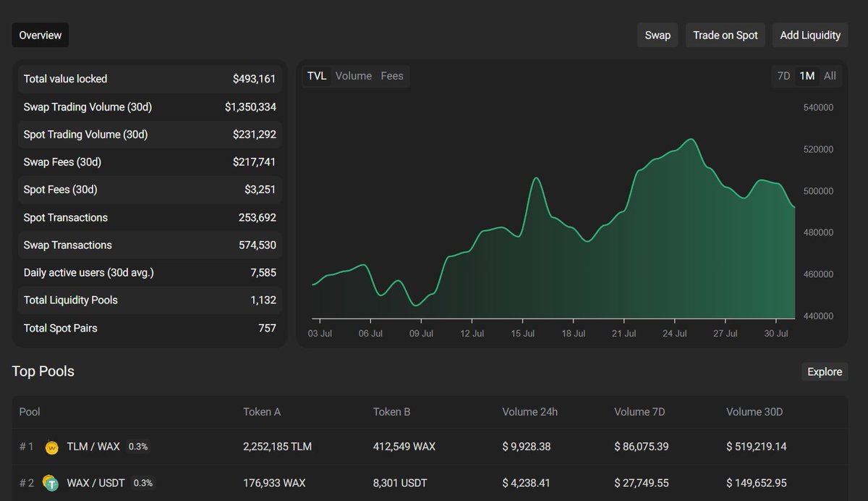Click the 0.3% fee badge for WAX / USDT
The height and width of the screenshot is (501, 868).
(x=143, y=483)
